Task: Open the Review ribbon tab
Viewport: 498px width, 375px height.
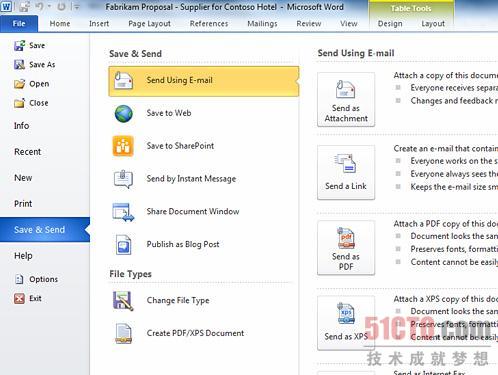Action: [309, 23]
